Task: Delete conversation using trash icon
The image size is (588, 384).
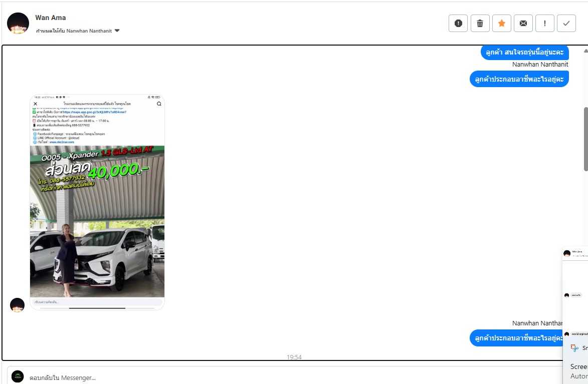Action: pyautogui.click(x=480, y=23)
